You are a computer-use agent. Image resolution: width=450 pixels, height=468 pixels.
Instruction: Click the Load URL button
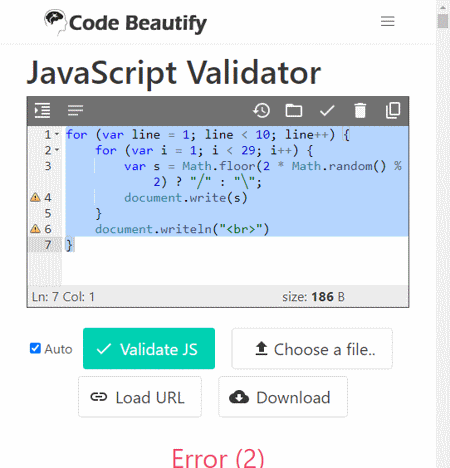(140, 397)
